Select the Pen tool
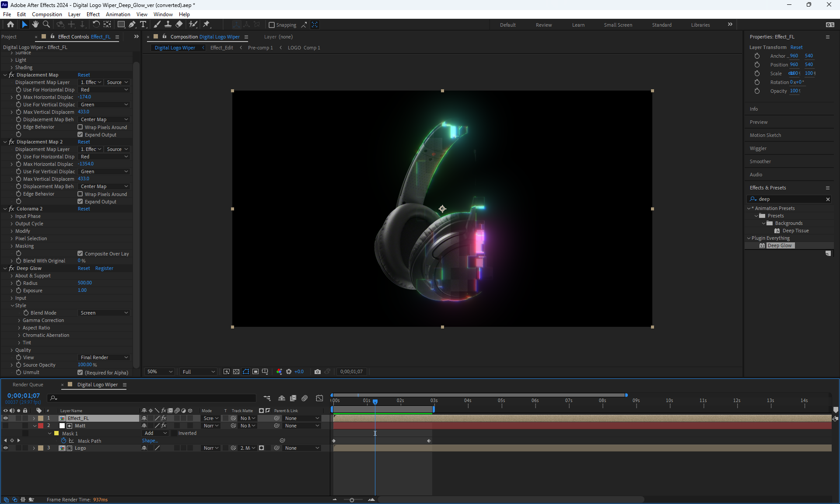The image size is (840, 504). (x=132, y=24)
